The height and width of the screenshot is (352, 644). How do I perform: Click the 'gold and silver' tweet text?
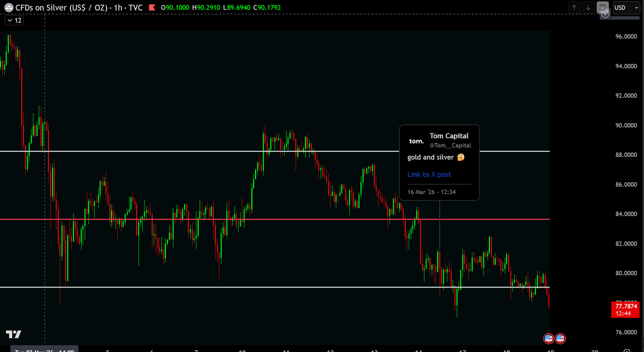(x=430, y=157)
